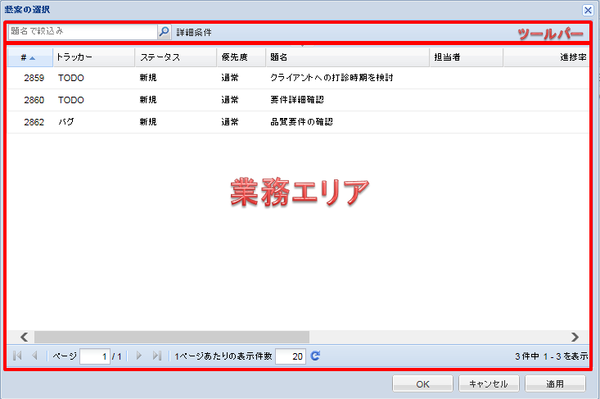Open 詳細条件 advanced filter
Screen dimensions: 600x399
click(194, 32)
